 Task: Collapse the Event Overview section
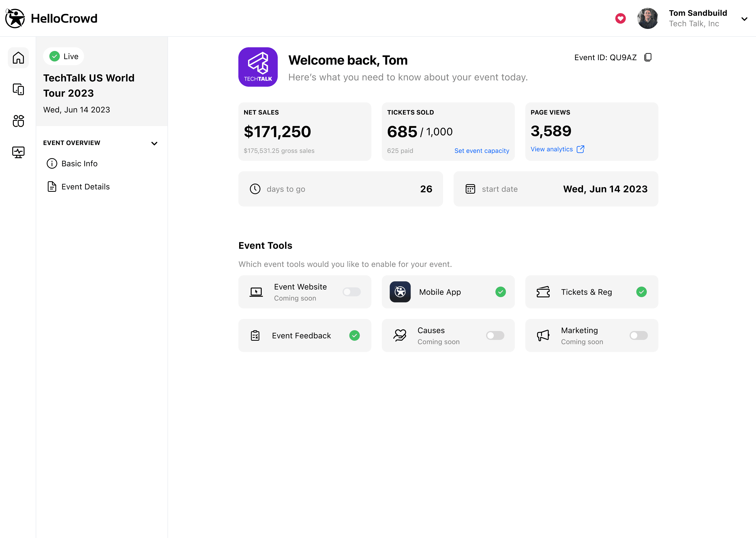[154, 143]
